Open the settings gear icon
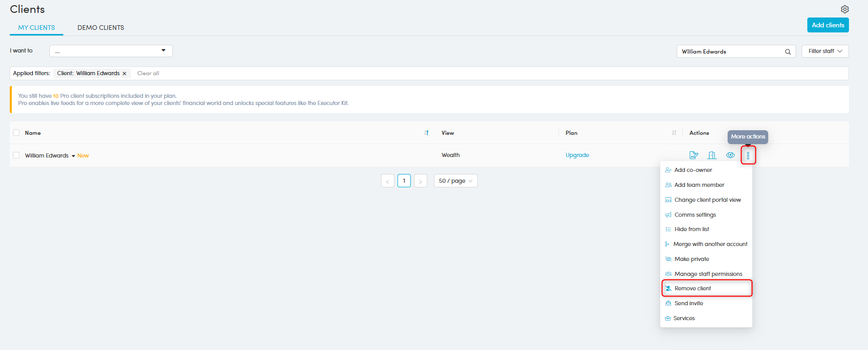The height and width of the screenshot is (350, 868). pyautogui.click(x=844, y=9)
